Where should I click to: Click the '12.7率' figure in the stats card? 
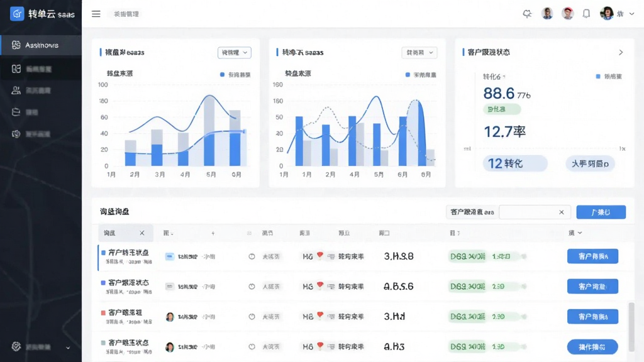tap(505, 132)
